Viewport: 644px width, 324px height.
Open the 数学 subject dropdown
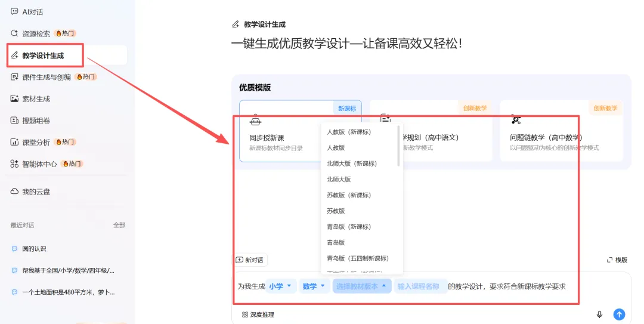(x=314, y=286)
